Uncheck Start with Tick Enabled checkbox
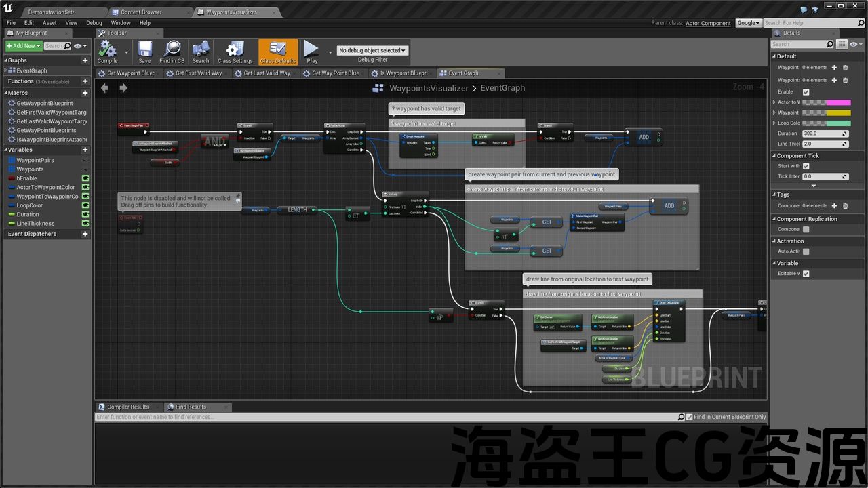The height and width of the screenshot is (488, 868). [x=806, y=166]
